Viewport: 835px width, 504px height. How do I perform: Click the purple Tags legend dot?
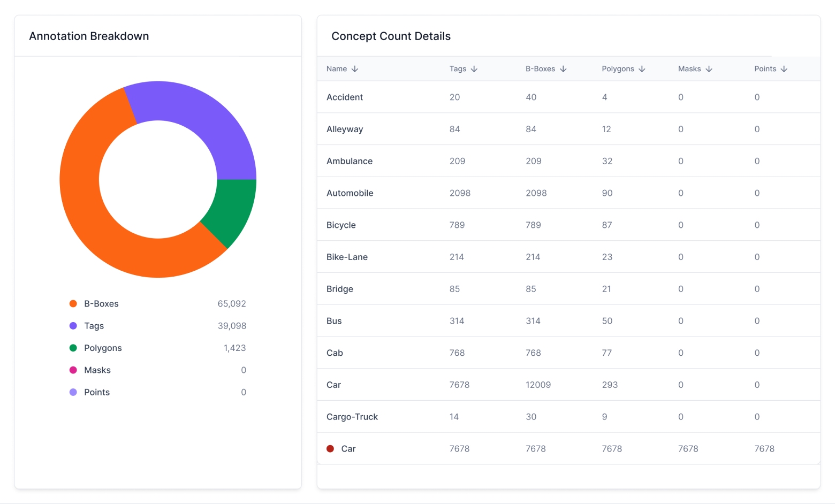(73, 326)
